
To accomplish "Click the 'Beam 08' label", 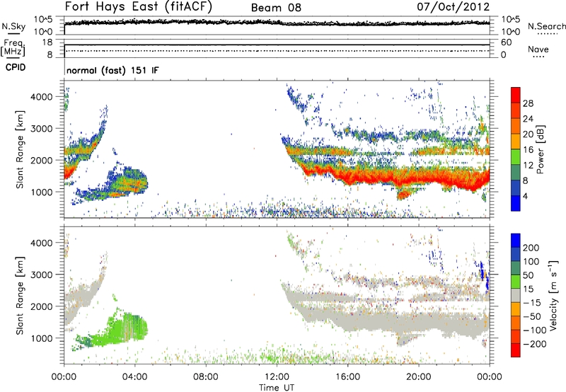I will click(276, 8).
